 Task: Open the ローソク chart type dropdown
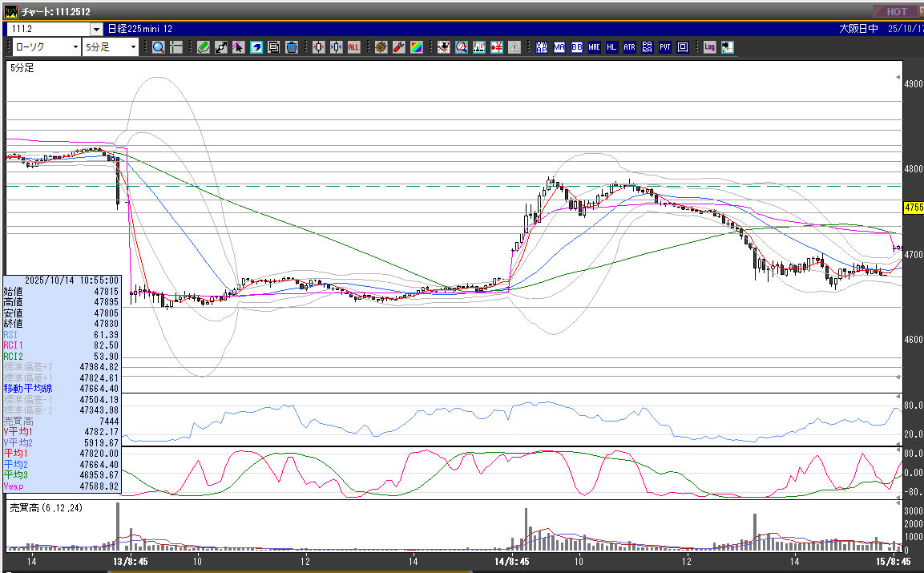[x=45, y=47]
